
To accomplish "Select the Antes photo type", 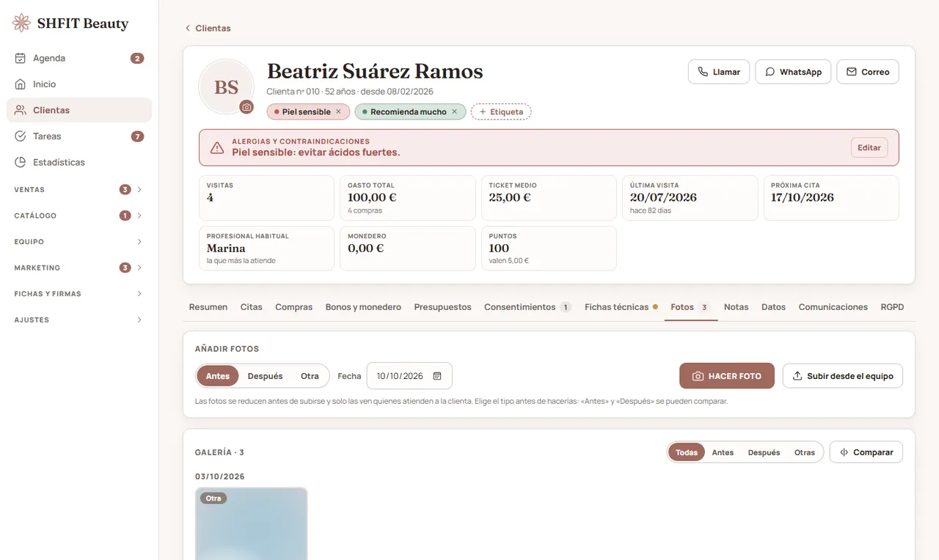I will 218,376.
